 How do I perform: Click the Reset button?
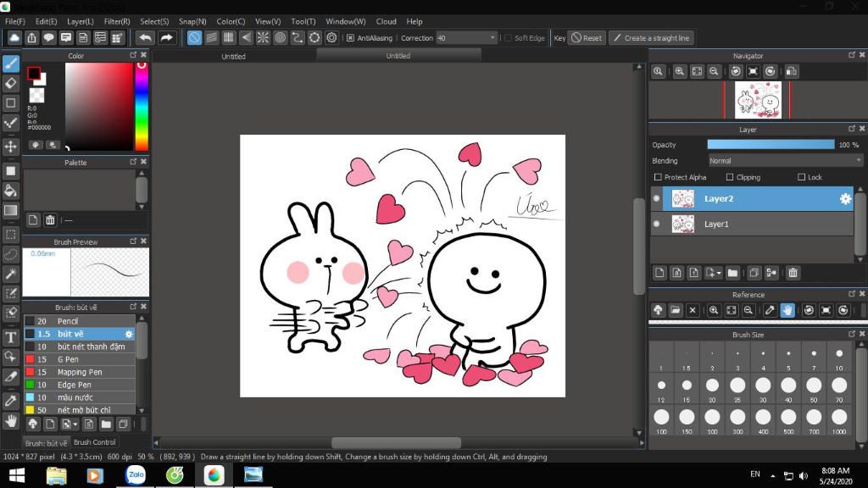point(587,37)
